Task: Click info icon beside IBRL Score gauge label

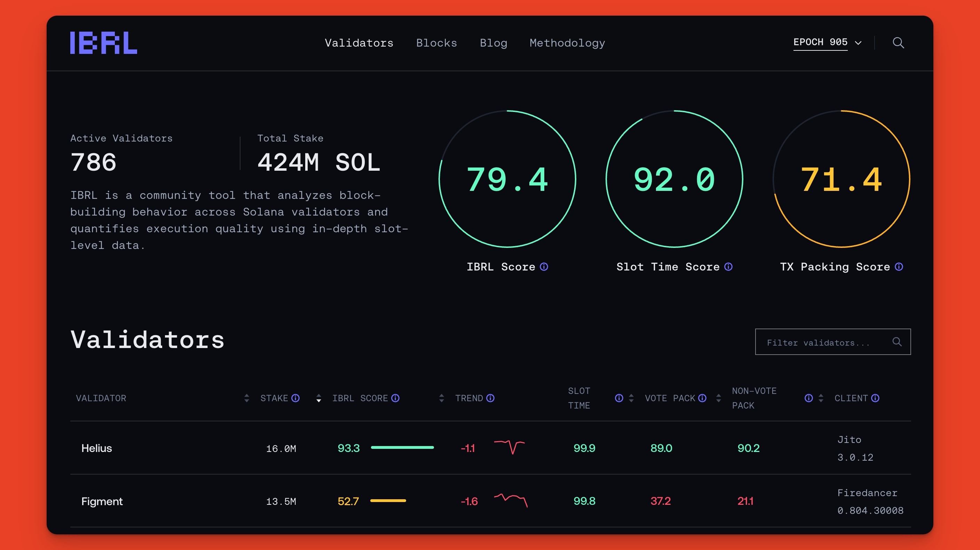Action: 544,267
